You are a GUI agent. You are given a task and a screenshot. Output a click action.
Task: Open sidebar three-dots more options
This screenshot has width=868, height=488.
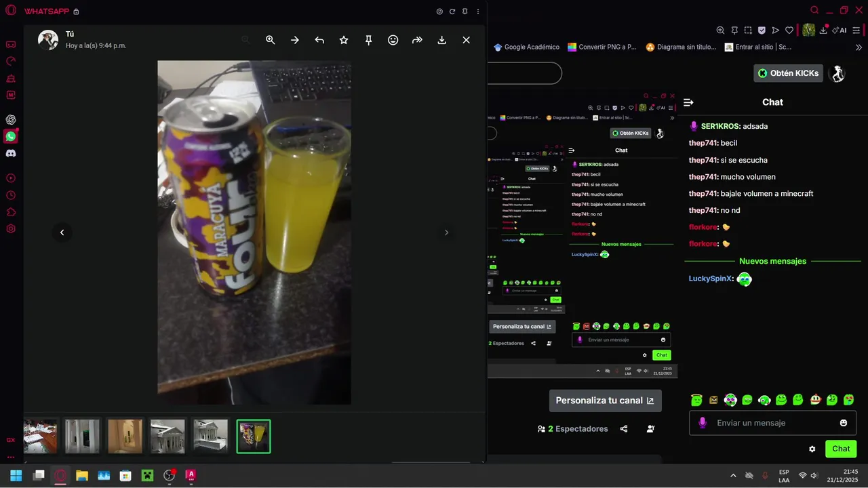11,457
